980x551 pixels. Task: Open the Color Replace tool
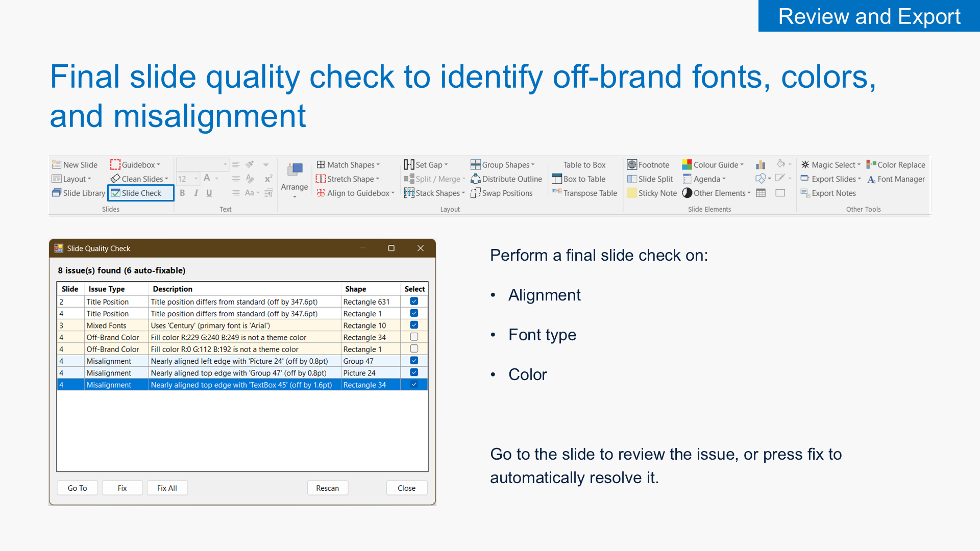click(896, 165)
